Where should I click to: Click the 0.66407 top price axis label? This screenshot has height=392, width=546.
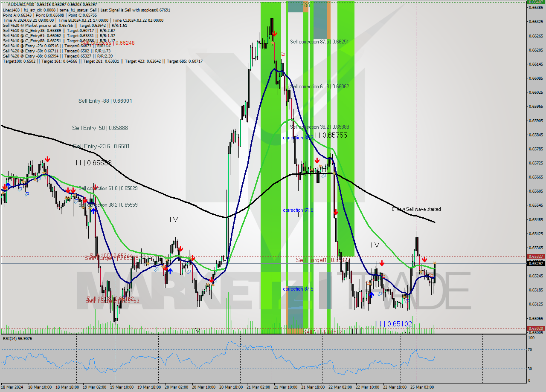tap(535, 2)
